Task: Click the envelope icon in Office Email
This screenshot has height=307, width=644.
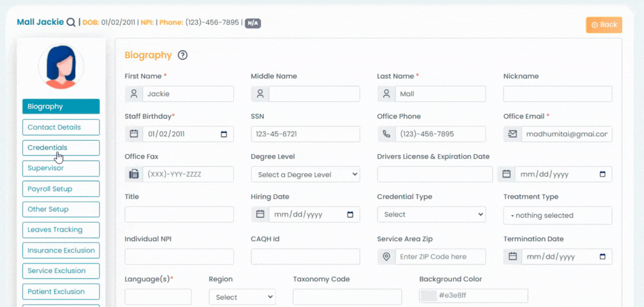Action: click(512, 134)
